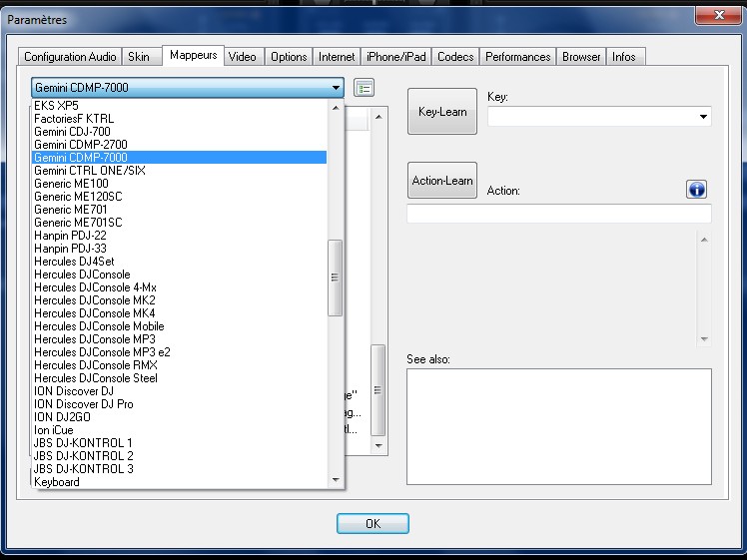Click the device list scroll-down arrow
This screenshot has height=560, width=747.
point(336,480)
